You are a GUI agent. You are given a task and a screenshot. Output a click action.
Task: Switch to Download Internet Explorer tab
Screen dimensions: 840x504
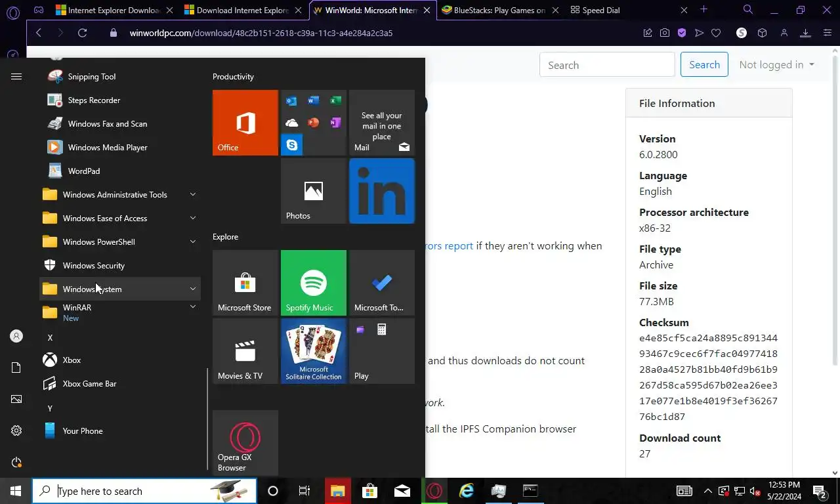pos(242,10)
